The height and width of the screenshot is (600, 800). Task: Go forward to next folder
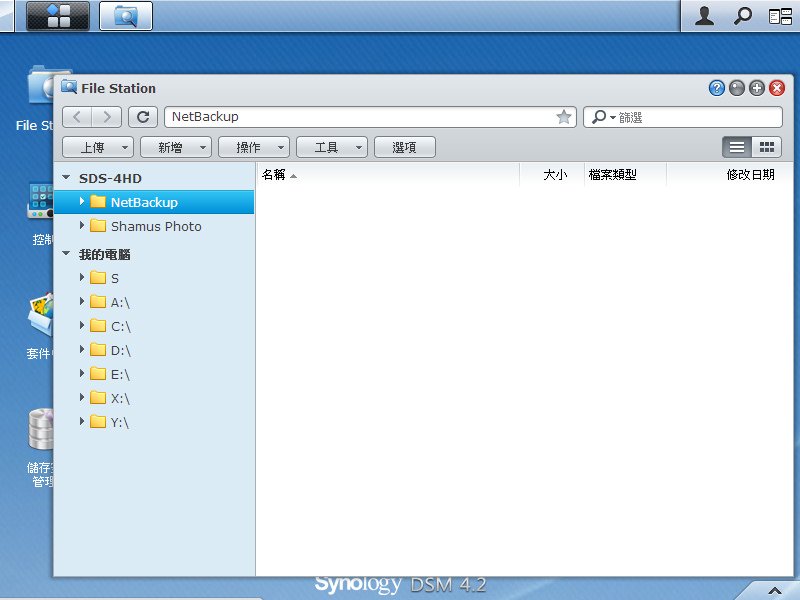[x=107, y=117]
